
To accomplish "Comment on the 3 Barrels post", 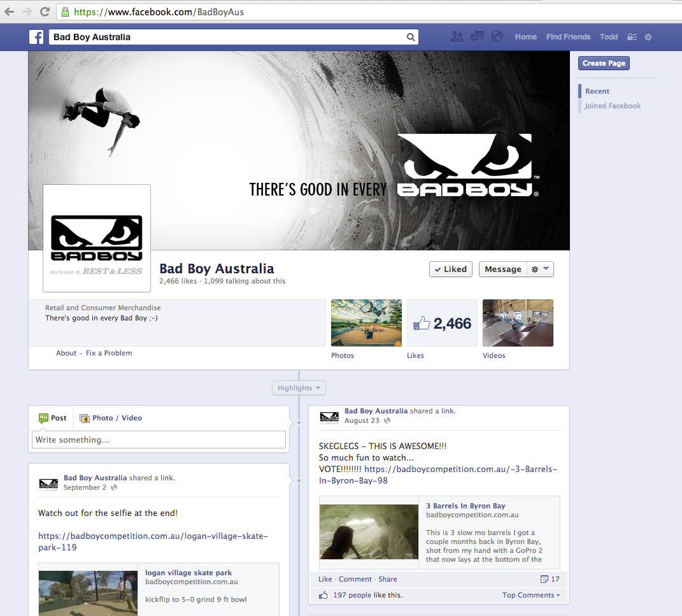I will tap(355, 579).
